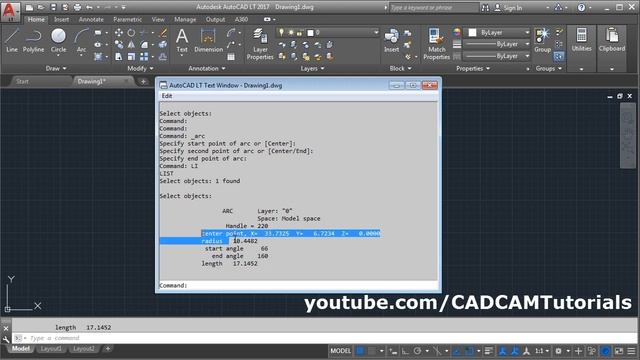Expand the Properties panel dropdown
Screen dimensions: 640x360
(473, 69)
